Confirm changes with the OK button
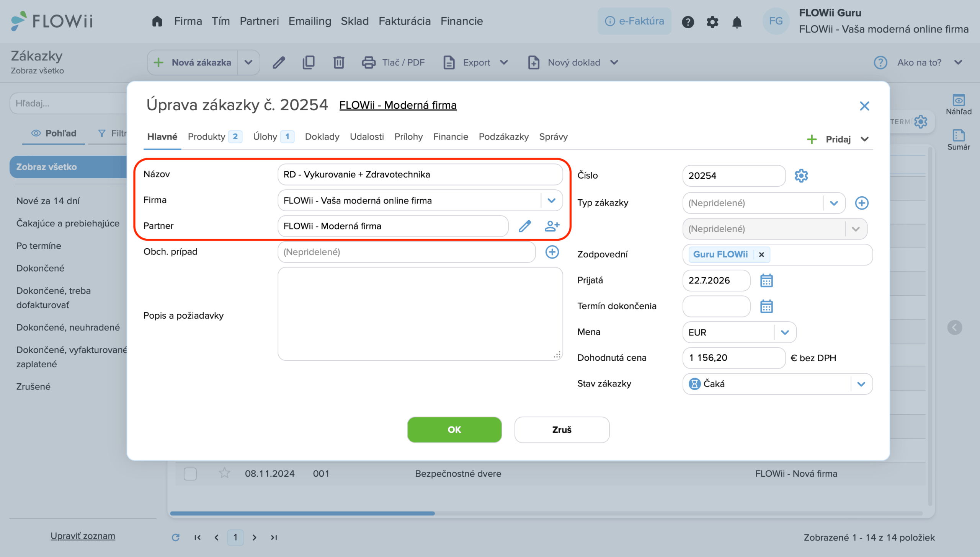980x557 pixels. (x=454, y=430)
